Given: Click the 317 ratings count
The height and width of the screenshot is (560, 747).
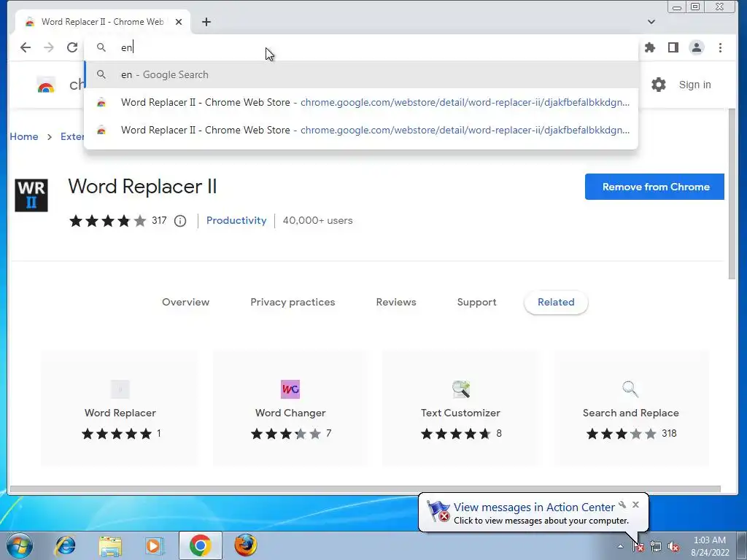Looking at the screenshot, I should point(159,220).
